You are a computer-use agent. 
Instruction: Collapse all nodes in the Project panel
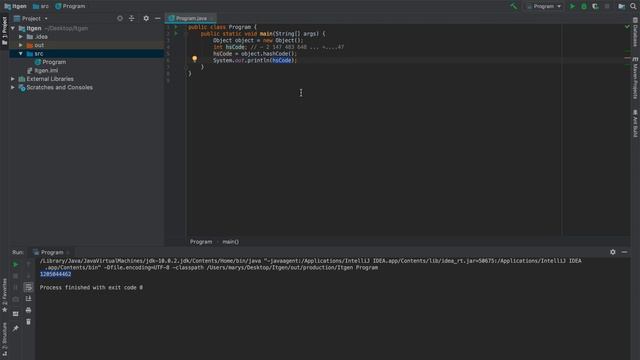(131, 18)
